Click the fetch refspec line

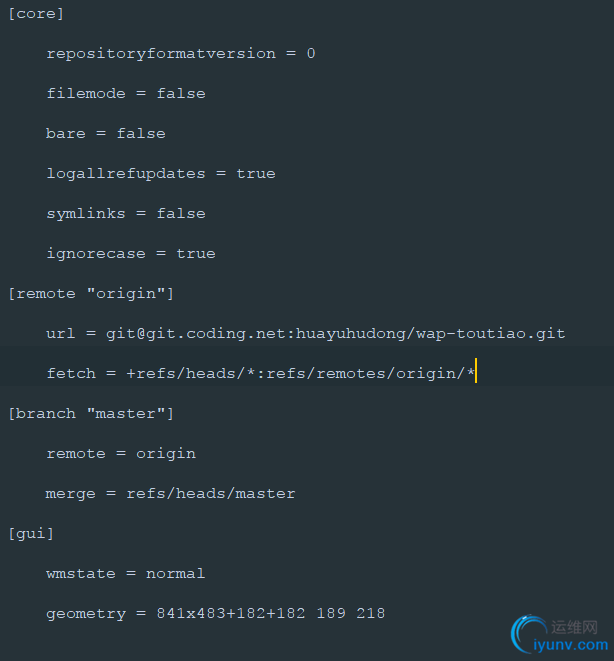click(260, 373)
